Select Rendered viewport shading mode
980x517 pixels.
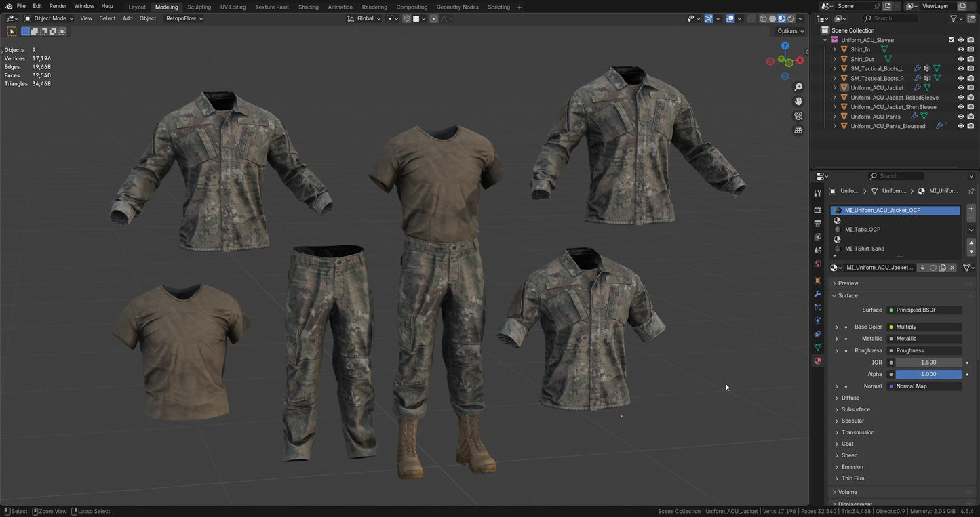point(789,18)
